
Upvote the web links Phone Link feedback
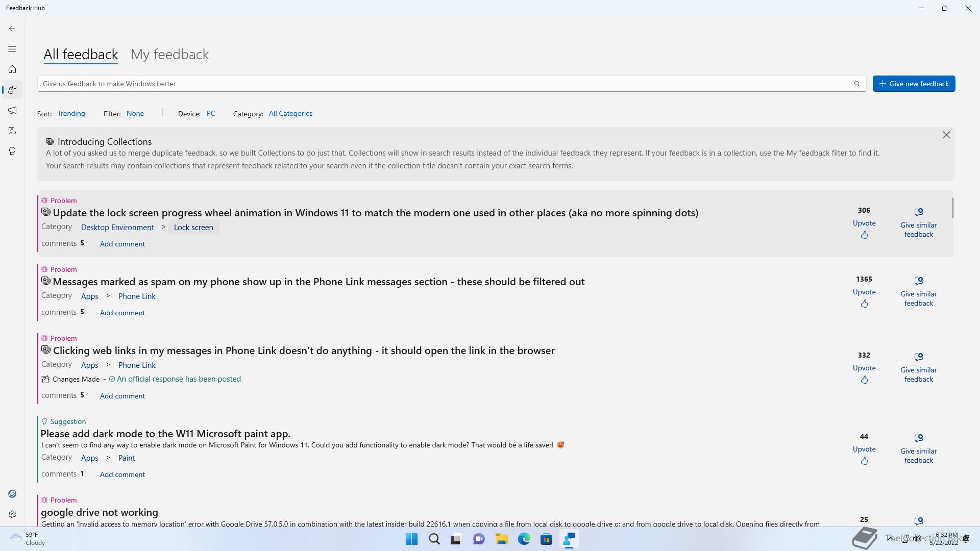pyautogui.click(x=864, y=374)
